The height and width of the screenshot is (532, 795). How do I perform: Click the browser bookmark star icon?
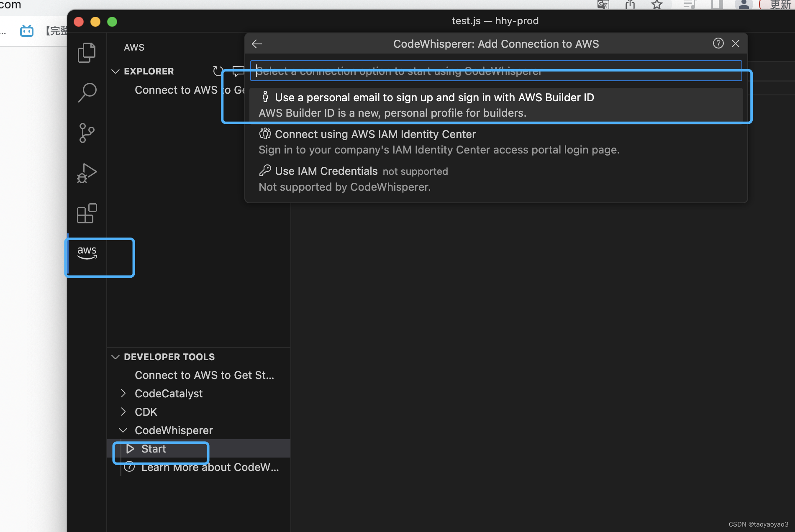click(657, 4)
